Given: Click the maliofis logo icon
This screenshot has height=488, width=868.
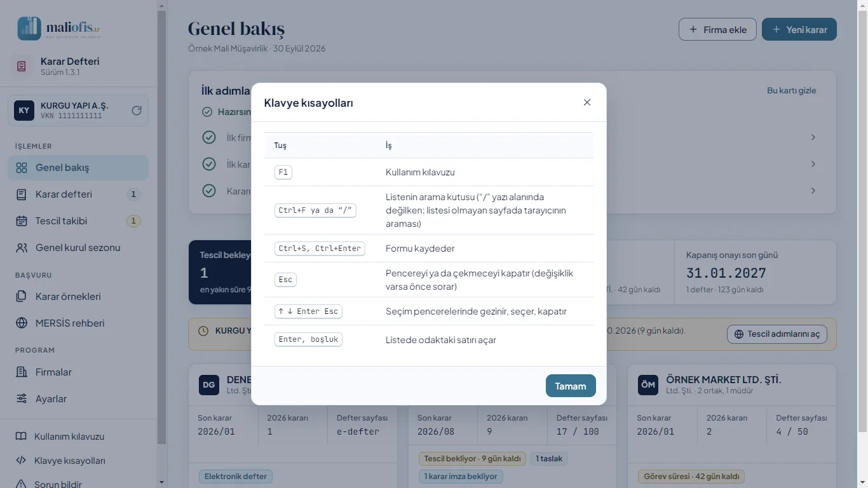Looking at the screenshot, I should (x=29, y=29).
